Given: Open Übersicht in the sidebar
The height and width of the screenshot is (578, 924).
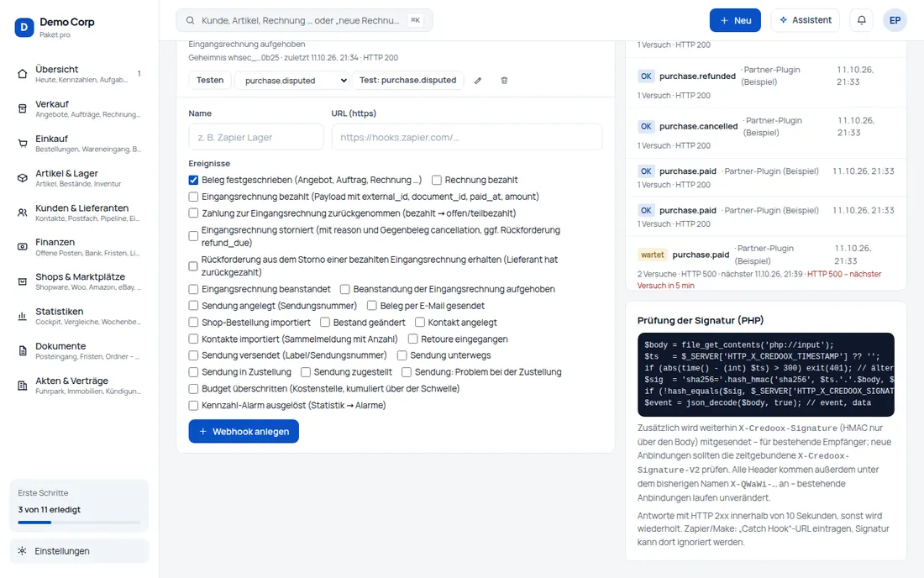Looking at the screenshot, I should tap(79, 74).
